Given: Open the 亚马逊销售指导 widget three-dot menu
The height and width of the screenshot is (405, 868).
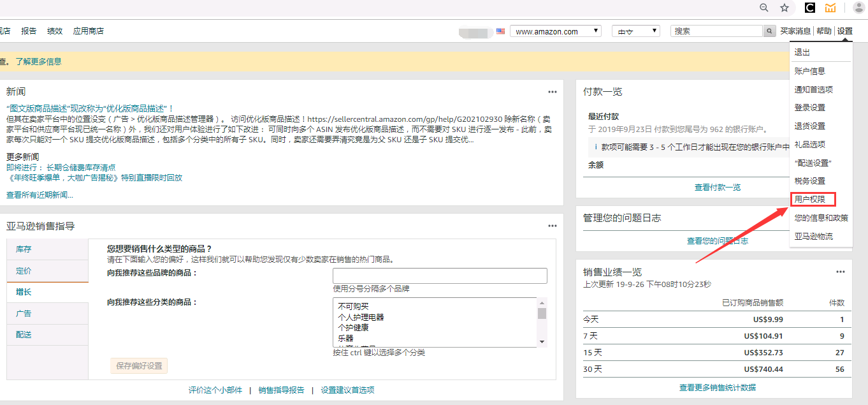Looking at the screenshot, I should [553, 226].
